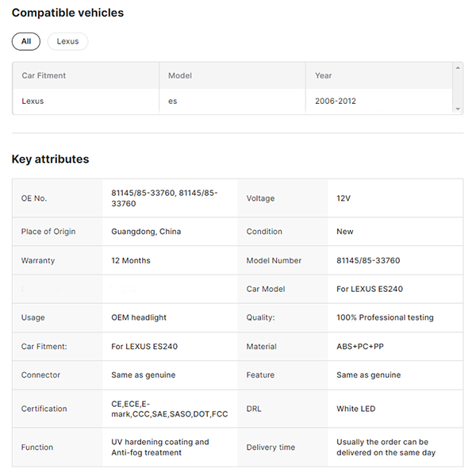Screen dimensions: 476x476
Task: Click the 2006-2012 year cell
Action: (336, 102)
